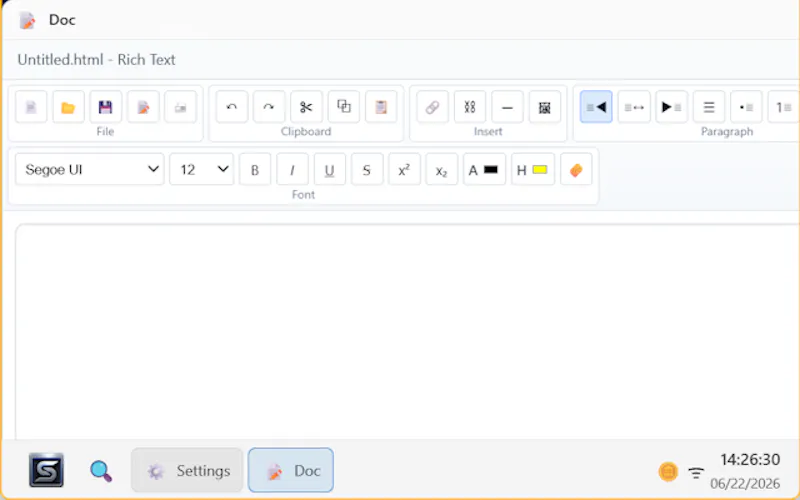Click the clock showing 14:26:30

coord(749,460)
